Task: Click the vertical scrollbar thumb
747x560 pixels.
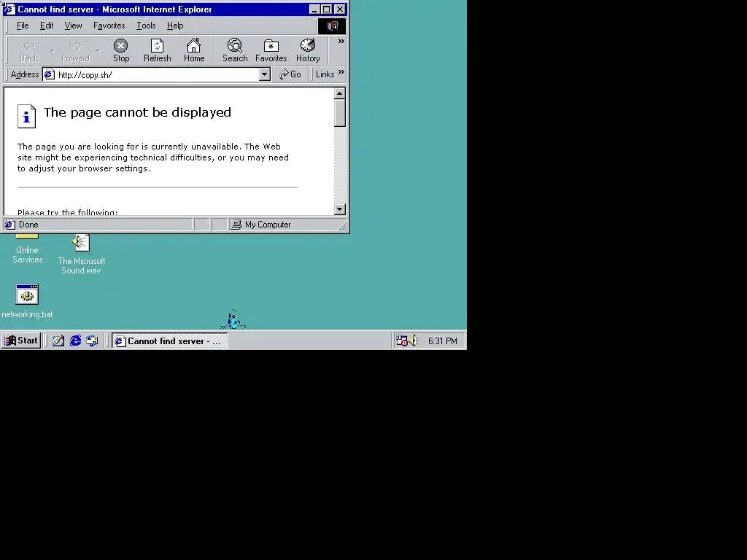Action: (340, 113)
